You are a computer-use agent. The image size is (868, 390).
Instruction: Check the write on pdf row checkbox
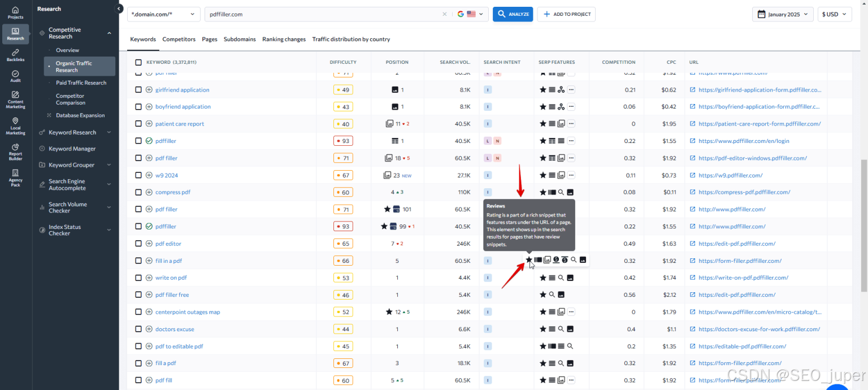point(138,278)
